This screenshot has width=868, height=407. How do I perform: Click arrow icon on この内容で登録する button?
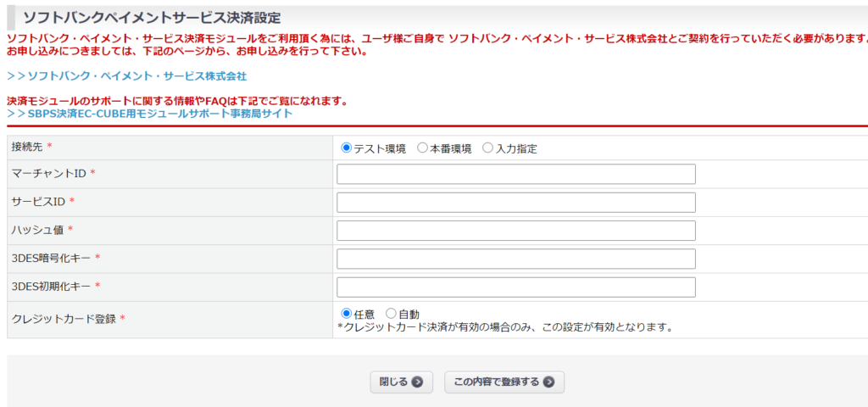(549, 382)
